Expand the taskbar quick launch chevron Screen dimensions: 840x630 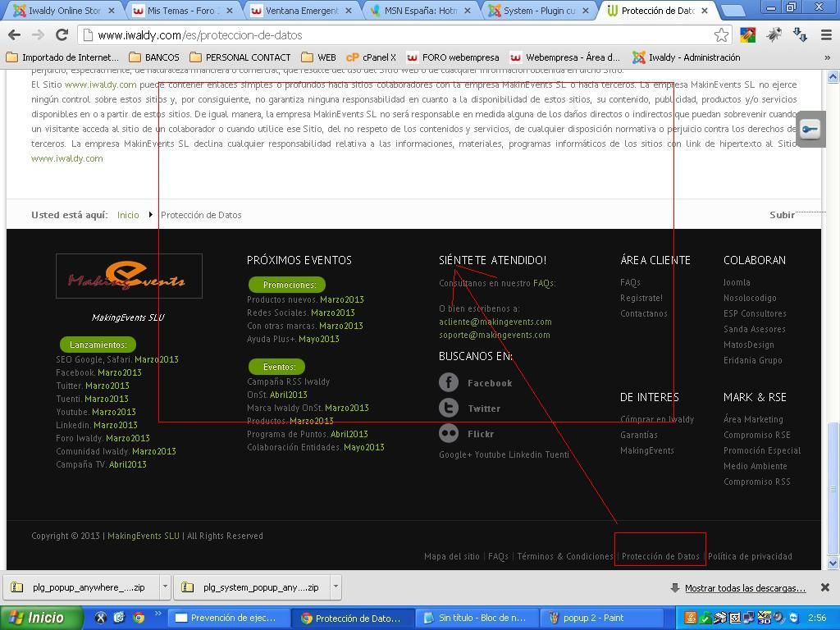click(x=158, y=613)
